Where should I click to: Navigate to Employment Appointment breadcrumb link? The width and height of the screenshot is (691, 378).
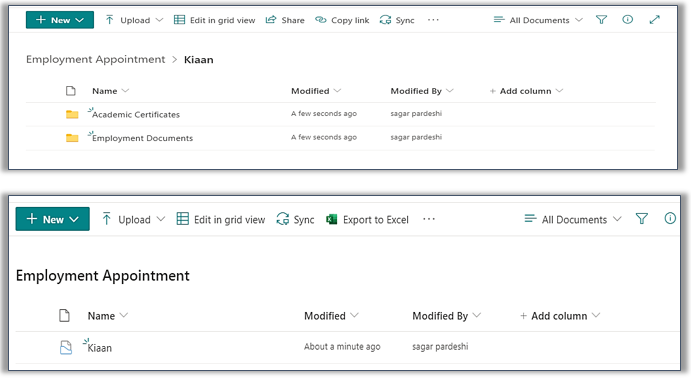point(96,59)
